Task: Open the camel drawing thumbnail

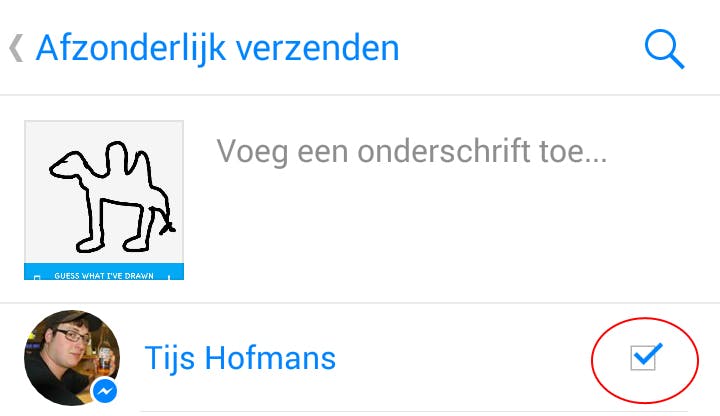Action: 104,200
